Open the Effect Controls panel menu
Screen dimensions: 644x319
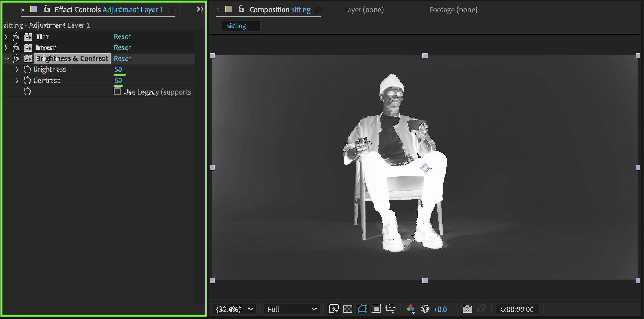pos(172,10)
